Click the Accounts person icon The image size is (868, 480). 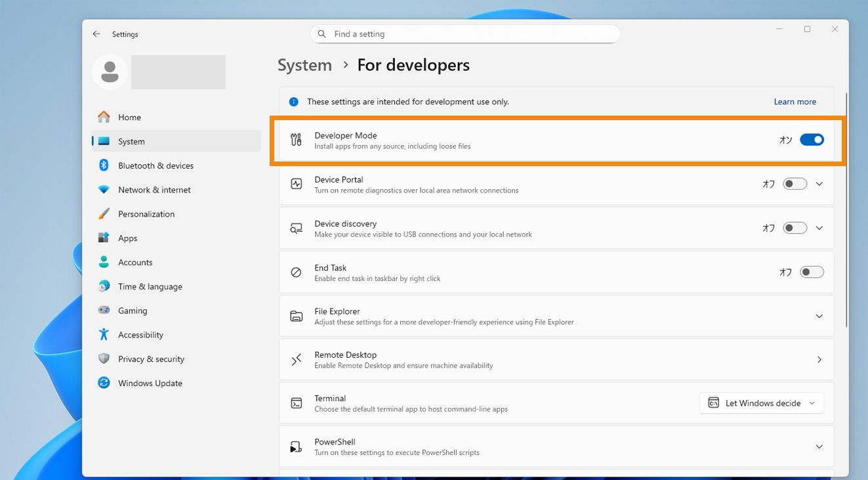point(104,262)
